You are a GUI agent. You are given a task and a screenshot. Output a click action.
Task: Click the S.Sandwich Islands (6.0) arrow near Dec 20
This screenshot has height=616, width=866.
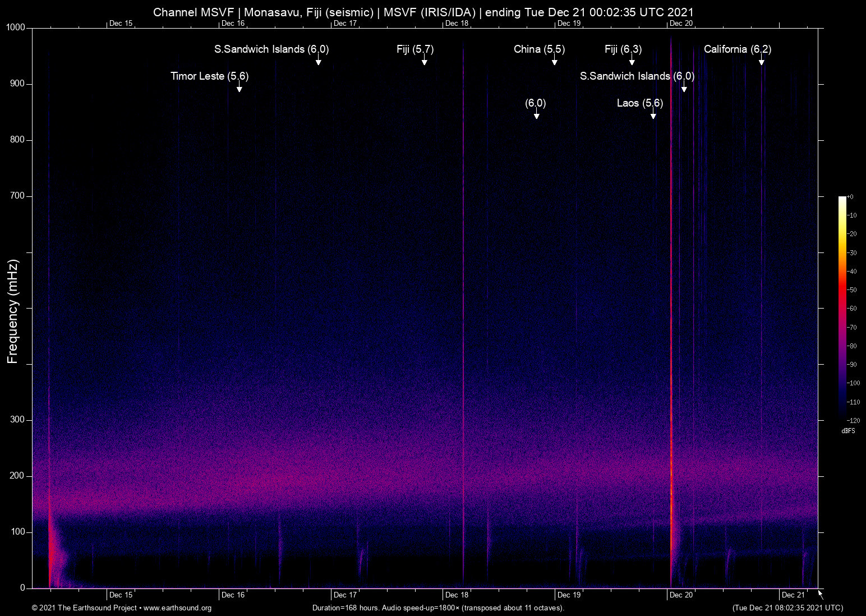coord(684,86)
